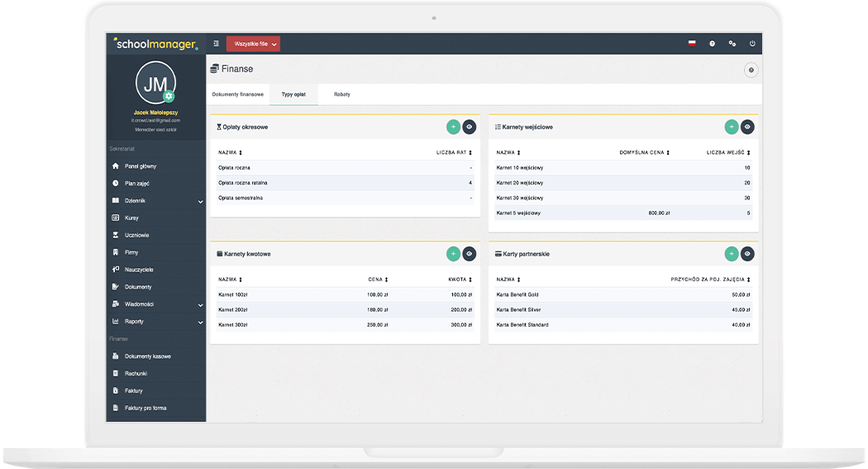The image size is (868, 469).
Task: Go to Uczniowie in the sidebar
Action: click(136, 236)
